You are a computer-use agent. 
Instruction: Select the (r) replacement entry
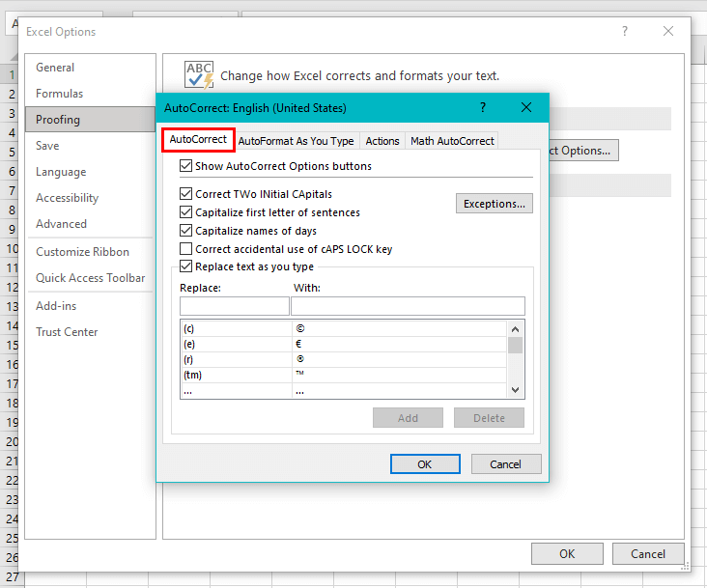point(344,359)
